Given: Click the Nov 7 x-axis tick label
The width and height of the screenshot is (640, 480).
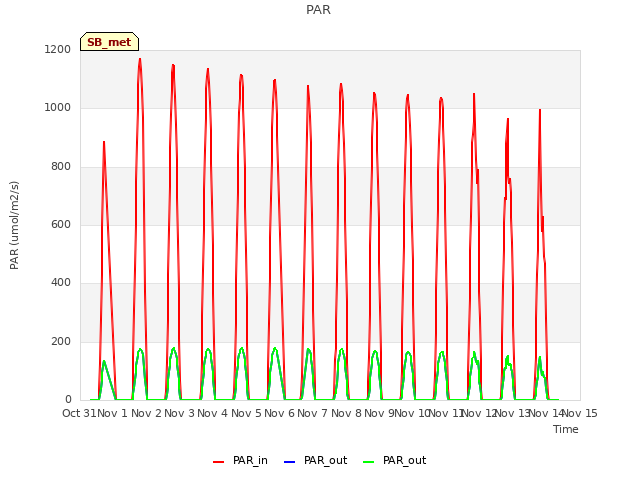Looking at the screenshot, I should pyautogui.click(x=312, y=413).
